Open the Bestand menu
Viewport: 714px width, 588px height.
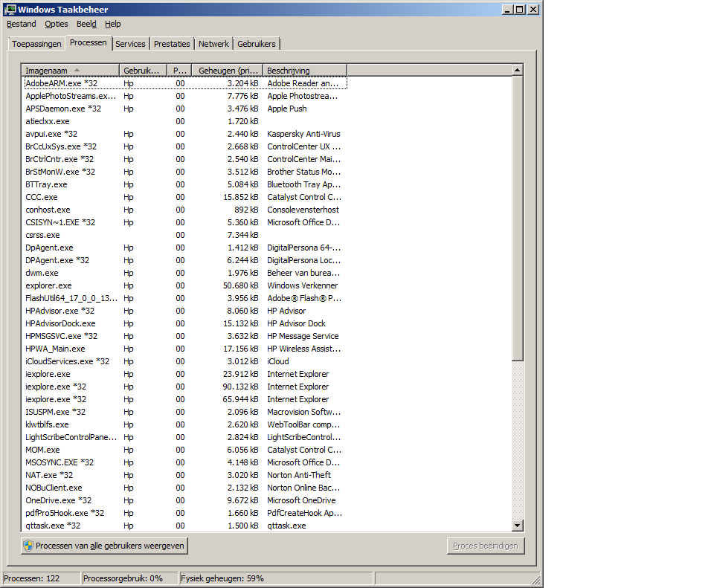click(x=22, y=24)
